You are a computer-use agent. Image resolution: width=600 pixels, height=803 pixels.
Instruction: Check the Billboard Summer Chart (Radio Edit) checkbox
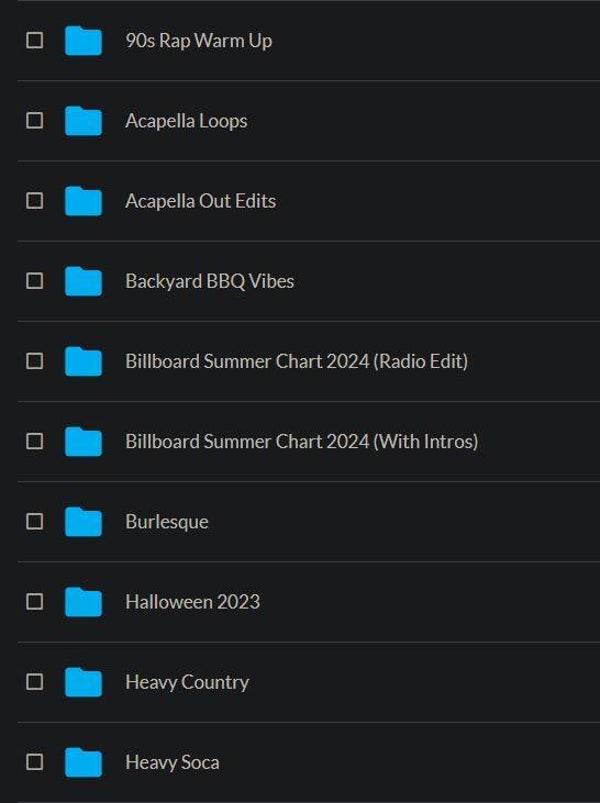pos(35,361)
